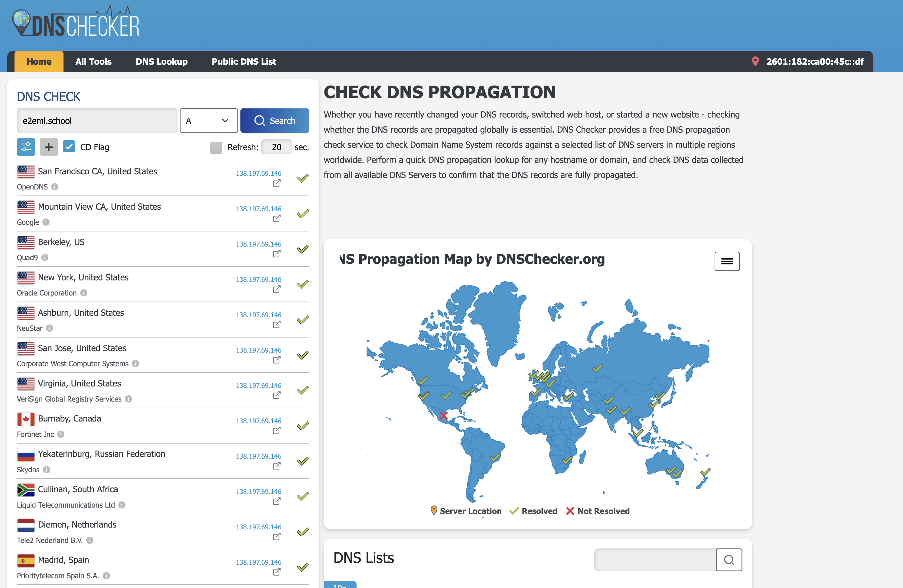Viewport: 903px width, 588px height.
Task: Click the DNS Lists search magnifier icon
Action: click(x=729, y=560)
